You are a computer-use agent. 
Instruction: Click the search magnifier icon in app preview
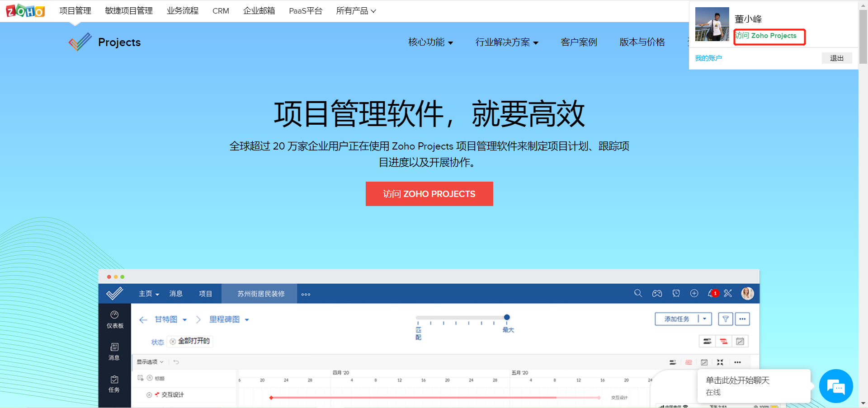(638, 293)
